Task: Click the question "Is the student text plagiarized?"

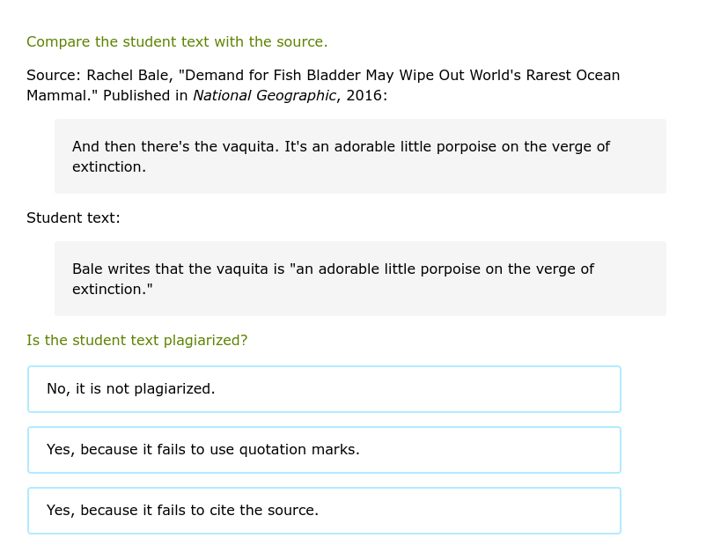Action: 137,340
